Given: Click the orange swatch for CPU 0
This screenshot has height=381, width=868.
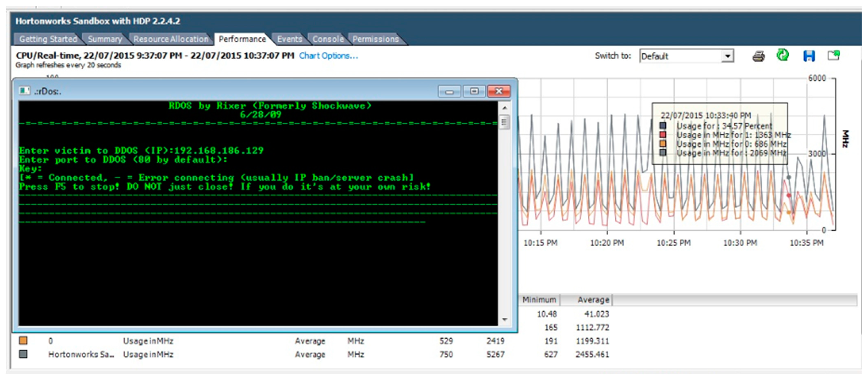Looking at the screenshot, I should pos(23,341).
